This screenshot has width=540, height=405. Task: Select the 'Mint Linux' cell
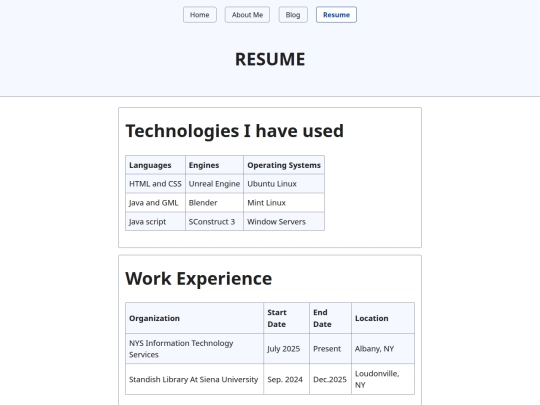tap(284, 202)
